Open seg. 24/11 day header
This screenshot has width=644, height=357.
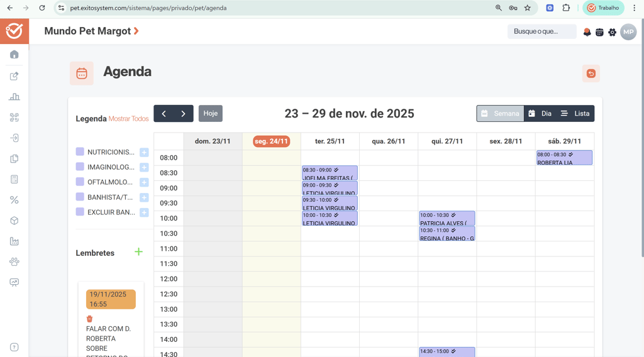tap(272, 141)
